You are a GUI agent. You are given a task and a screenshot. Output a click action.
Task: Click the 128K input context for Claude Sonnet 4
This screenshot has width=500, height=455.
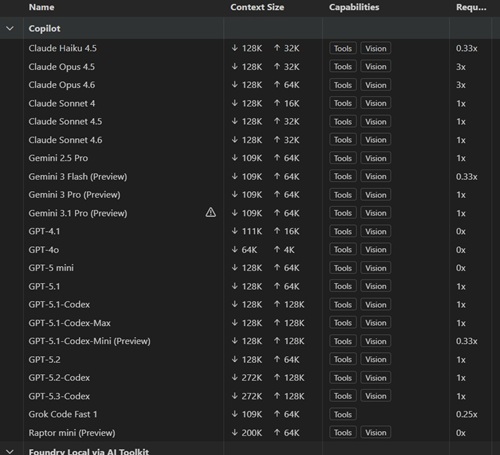tap(247, 103)
